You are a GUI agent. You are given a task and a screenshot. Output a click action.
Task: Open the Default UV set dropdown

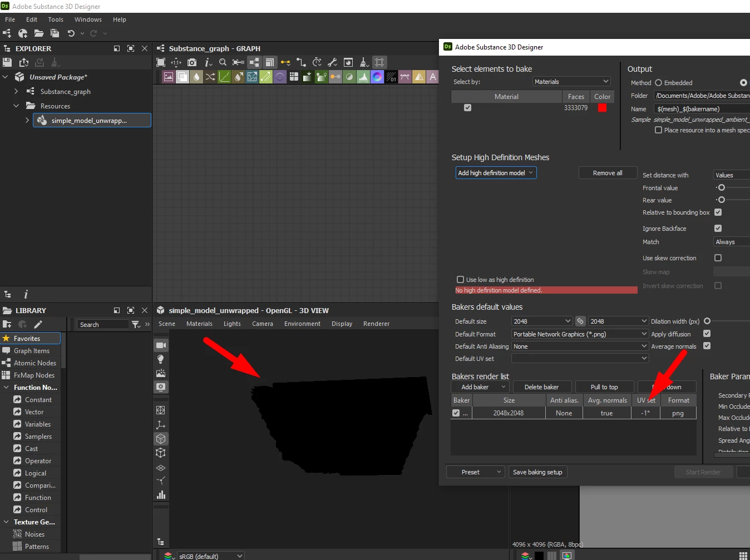point(580,359)
